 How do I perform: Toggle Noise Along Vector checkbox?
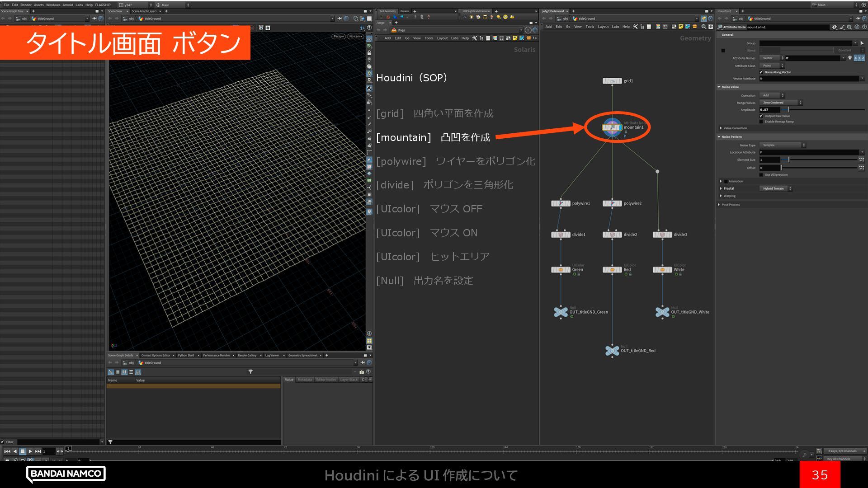[x=761, y=72]
